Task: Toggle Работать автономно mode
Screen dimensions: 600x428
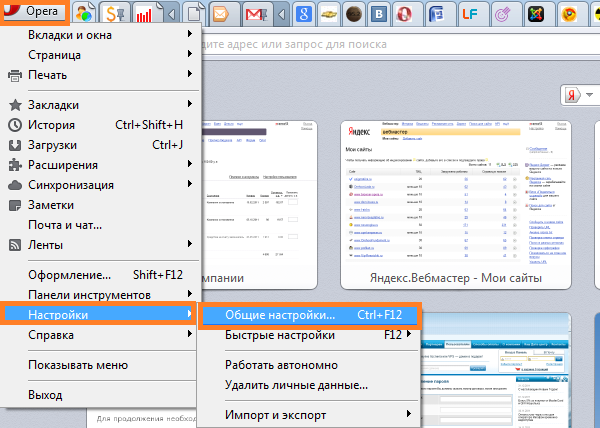Action: tap(310, 365)
